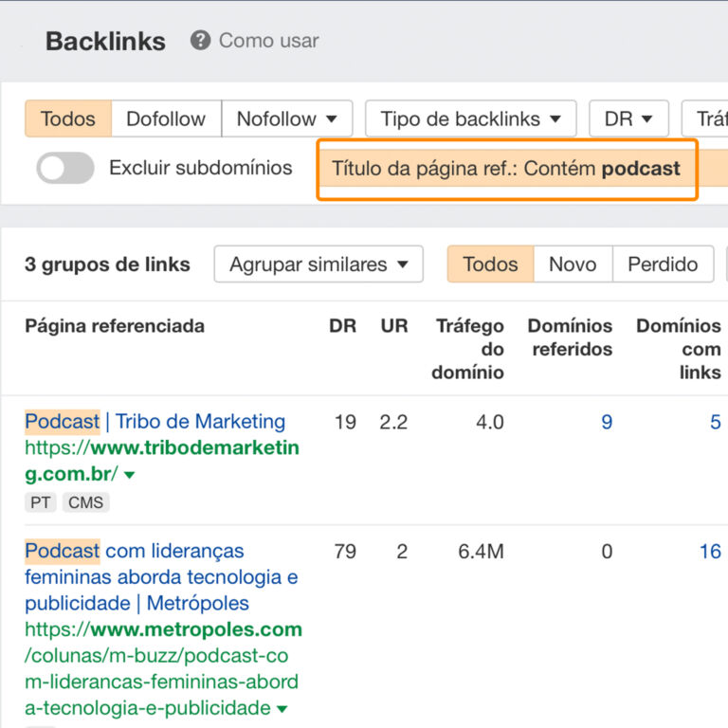Sort by the DR column header
This screenshot has width=728, height=728.
pyautogui.click(x=342, y=326)
